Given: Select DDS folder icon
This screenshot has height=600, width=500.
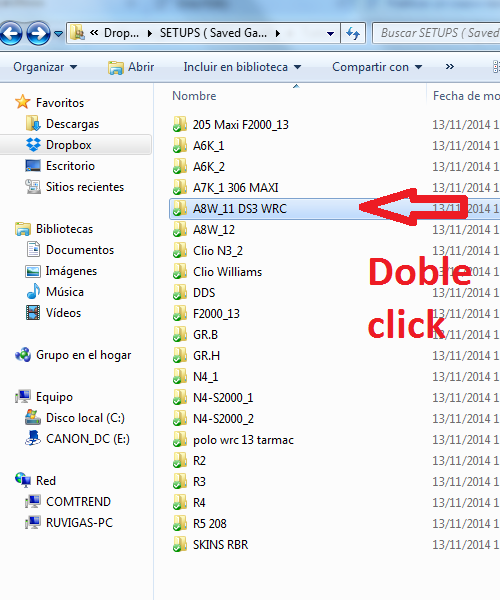Looking at the screenshot, I should (179, 293).
